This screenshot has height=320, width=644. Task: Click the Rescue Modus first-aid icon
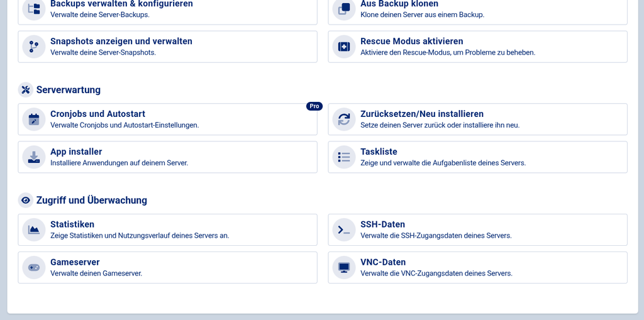point(344,47)
